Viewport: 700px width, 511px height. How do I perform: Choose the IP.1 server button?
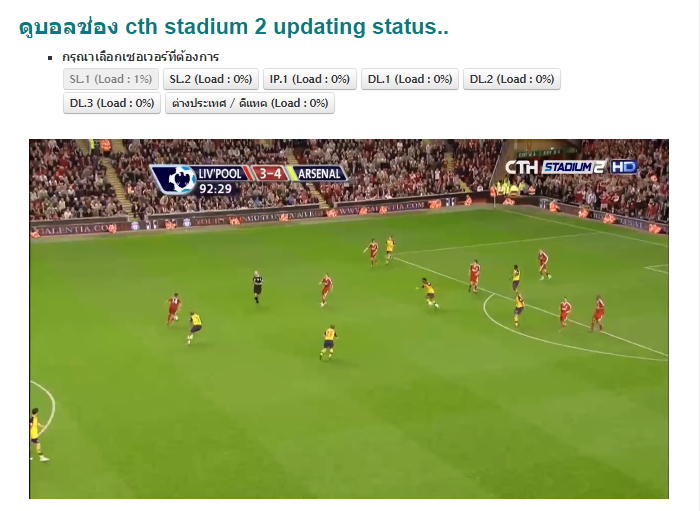pos(310,79)
